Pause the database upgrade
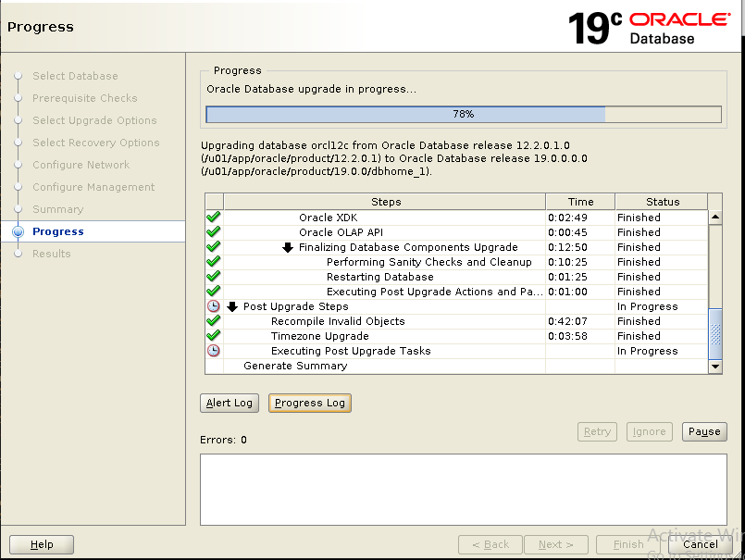Screen dimensions: 745x560 point(704,431)
